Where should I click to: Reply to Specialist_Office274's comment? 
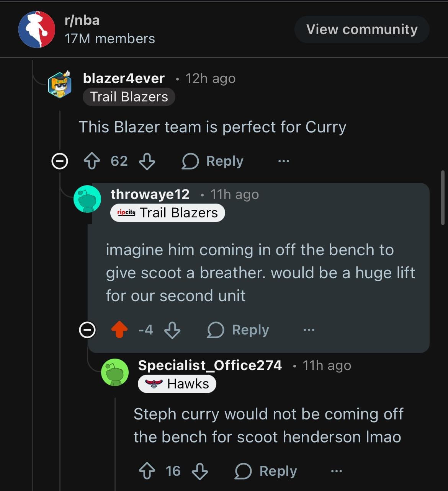(x=266, y=471)
